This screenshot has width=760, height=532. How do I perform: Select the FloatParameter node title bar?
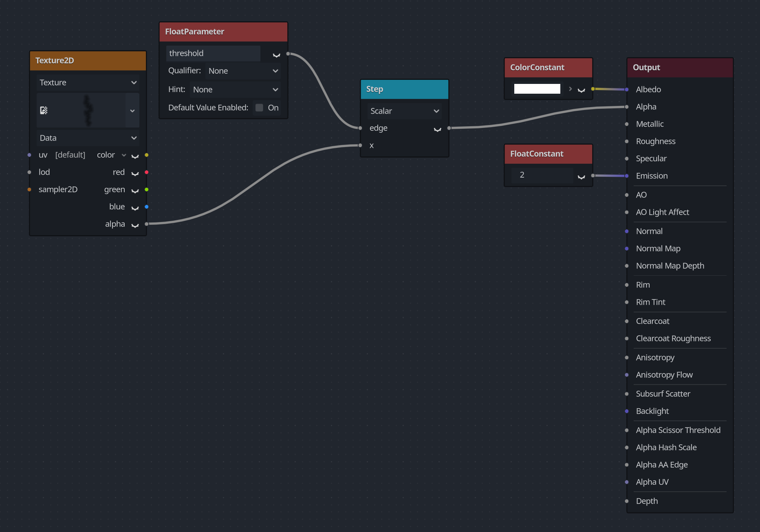coord(223,32)
